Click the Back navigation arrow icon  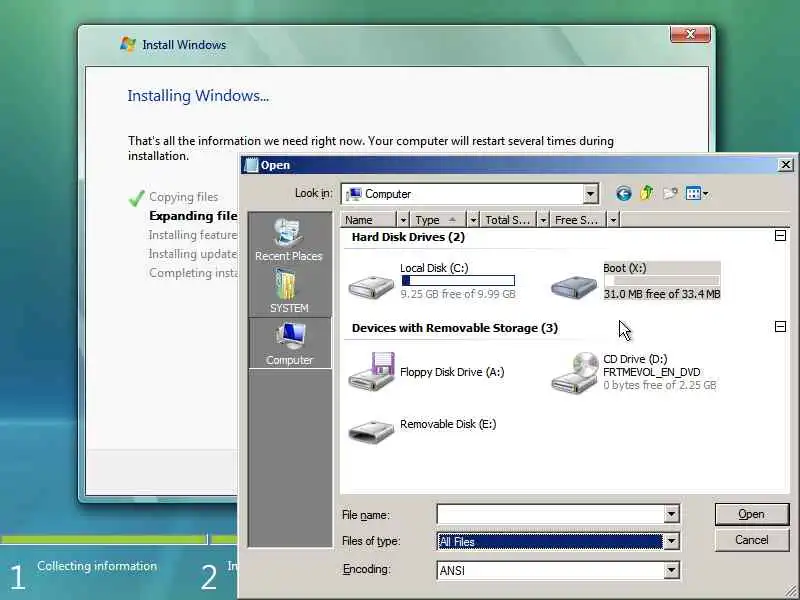click(623, 193)
